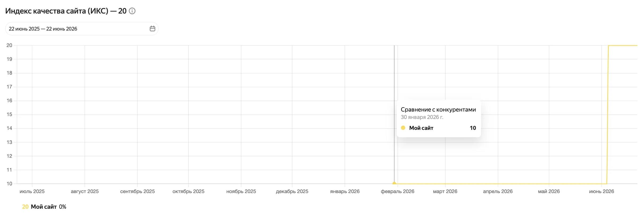Click the info icon next to ИКС title
Screen dimensions: 644x213
click(x=132, y=11)
